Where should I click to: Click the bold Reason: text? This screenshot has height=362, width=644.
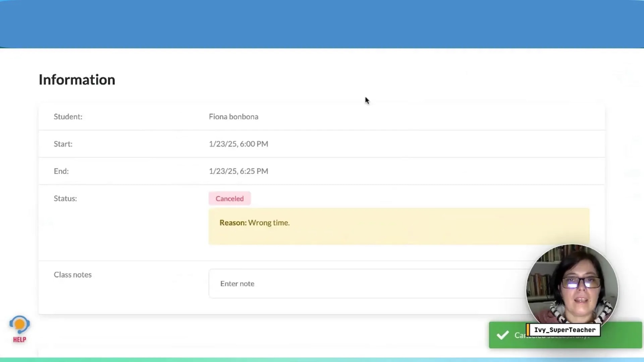pyautogui.click(x=233, y=223)
